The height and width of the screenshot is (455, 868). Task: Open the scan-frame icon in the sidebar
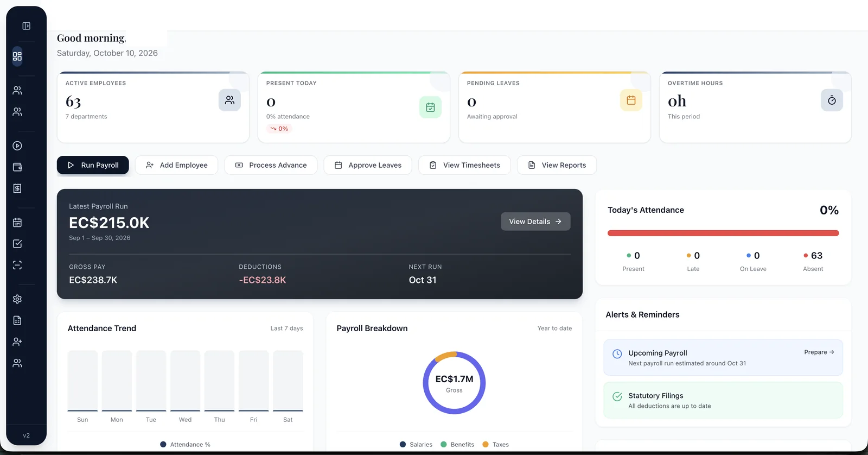[17, 265]
